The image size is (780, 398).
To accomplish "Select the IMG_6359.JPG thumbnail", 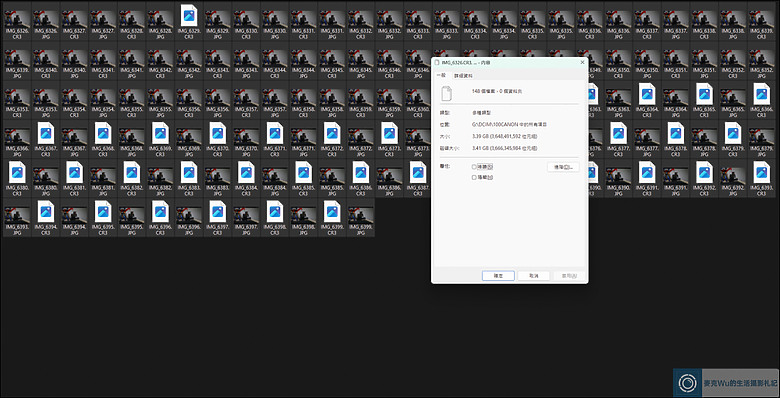I will click(390, 98).
